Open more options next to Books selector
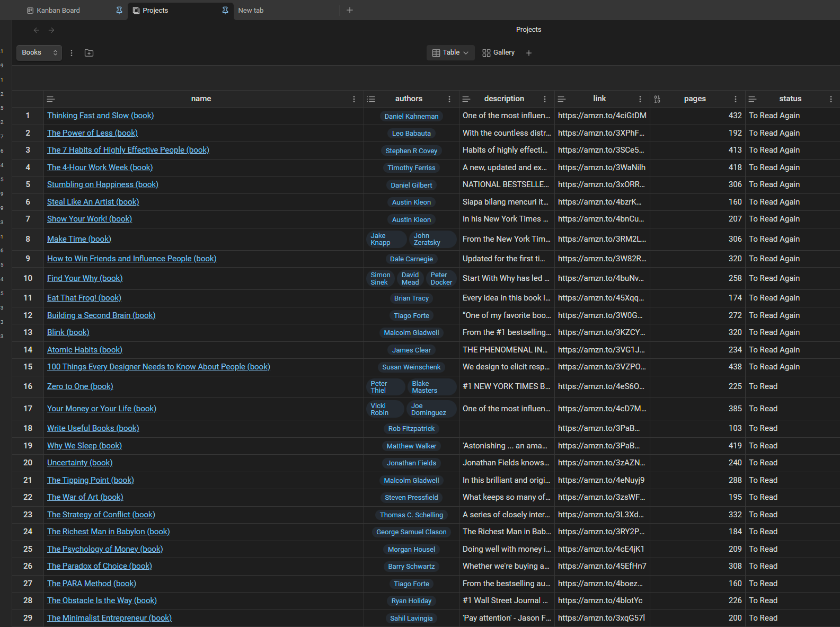 click(x=72, y=53)
